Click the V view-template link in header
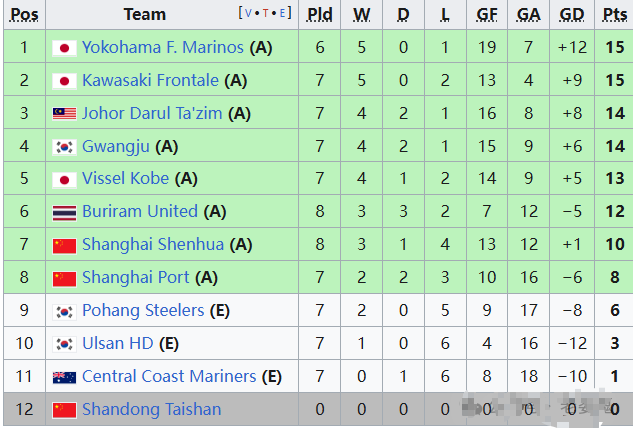This screenshot has width=636, height=428. [x=249, y=13]
